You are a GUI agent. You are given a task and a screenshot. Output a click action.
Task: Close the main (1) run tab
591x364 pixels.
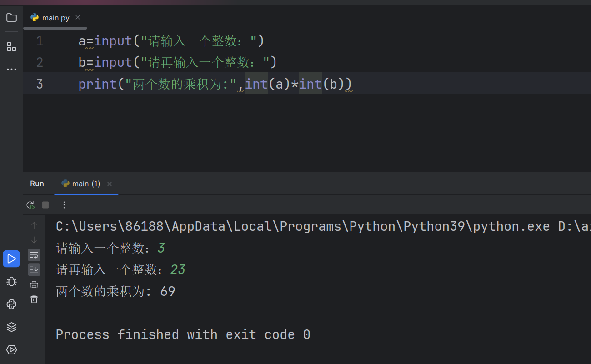[110, 184]
